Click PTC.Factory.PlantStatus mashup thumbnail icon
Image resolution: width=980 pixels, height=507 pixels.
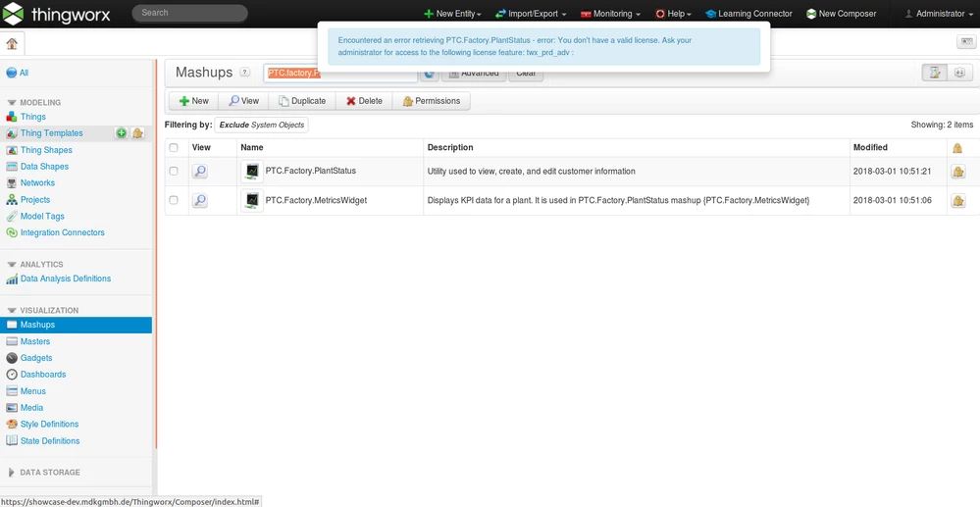pyautogui.click(x=252, y=172)
